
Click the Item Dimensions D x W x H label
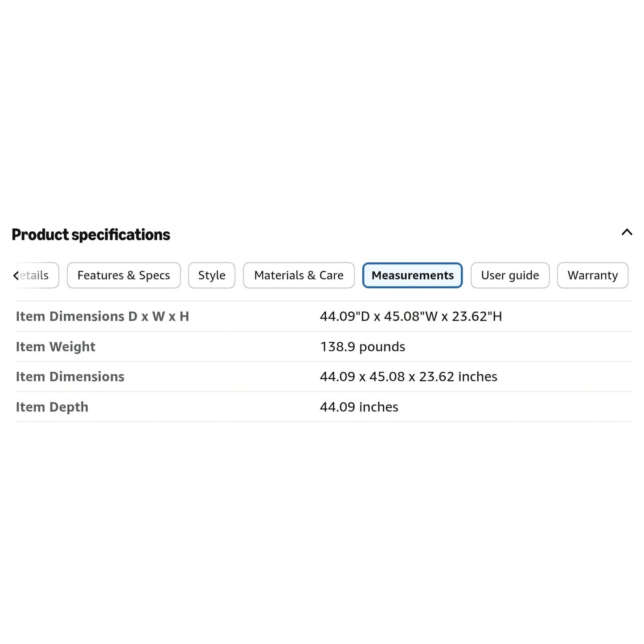tap(103, 316)
